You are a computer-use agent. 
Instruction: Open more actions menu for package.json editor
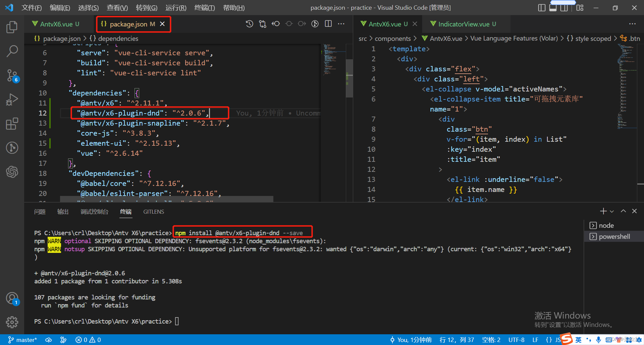[341, 24]
